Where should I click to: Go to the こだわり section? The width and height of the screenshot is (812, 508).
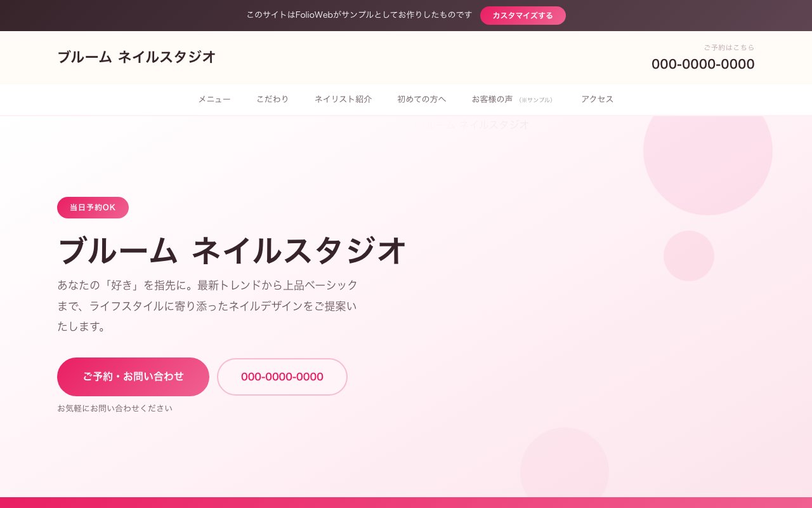[273, 99]
